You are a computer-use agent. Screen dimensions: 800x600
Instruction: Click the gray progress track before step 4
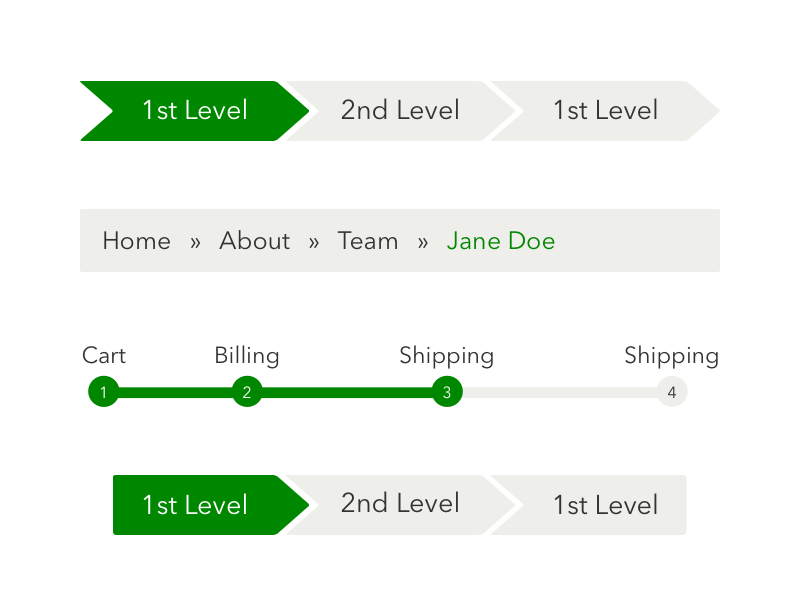point(560,393)
